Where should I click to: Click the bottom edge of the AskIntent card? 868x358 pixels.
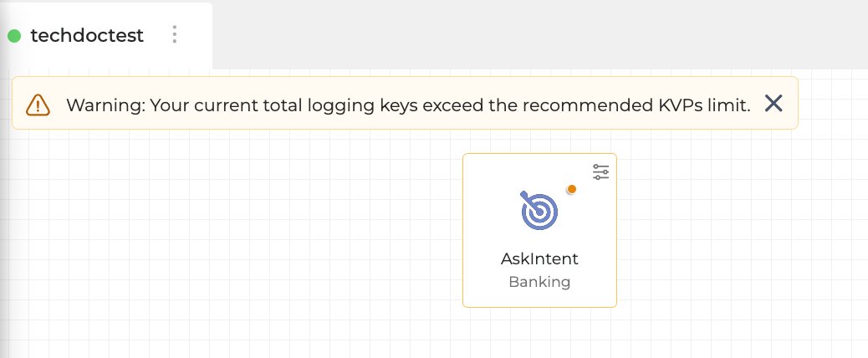(x=539, y=307)
